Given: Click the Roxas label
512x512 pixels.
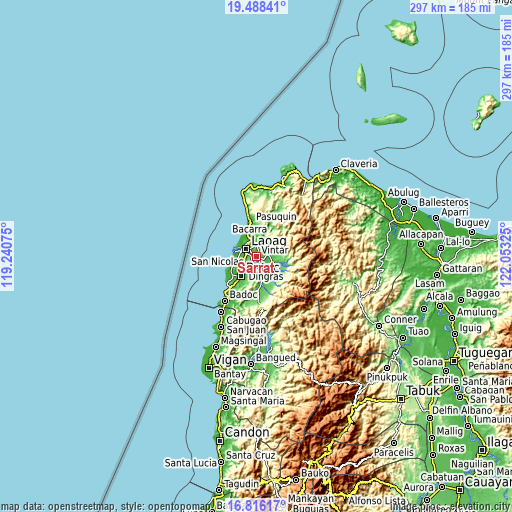Looking at the screenshot, I should tap(451, 448).
